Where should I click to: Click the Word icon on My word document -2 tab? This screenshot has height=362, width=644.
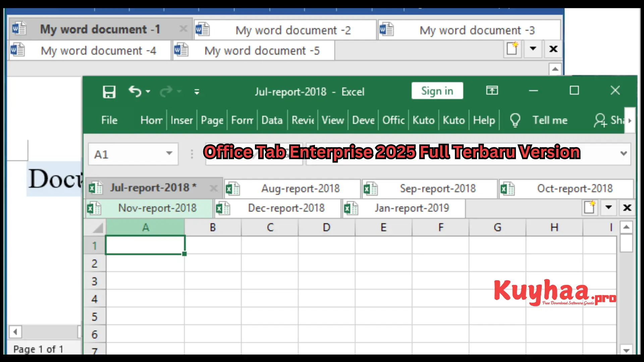tap(202, 29)
